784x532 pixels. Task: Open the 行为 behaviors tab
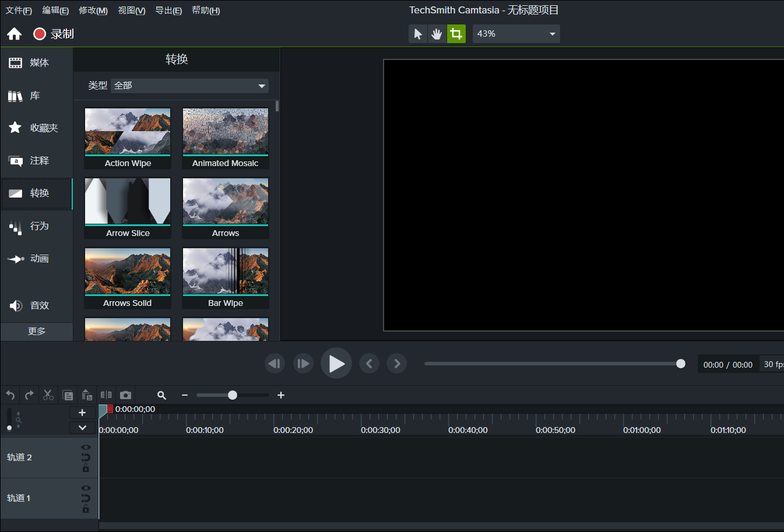coord(37,226)
